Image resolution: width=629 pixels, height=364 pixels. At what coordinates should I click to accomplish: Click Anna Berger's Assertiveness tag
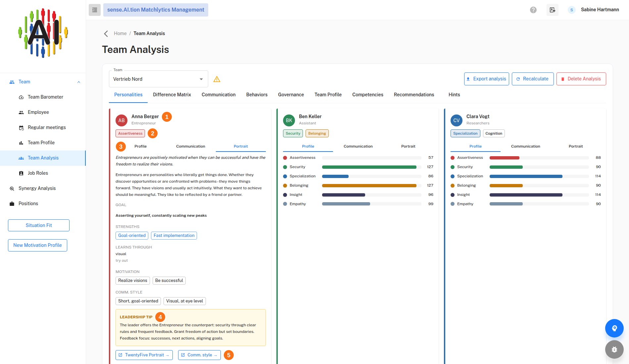click(130, 133)
